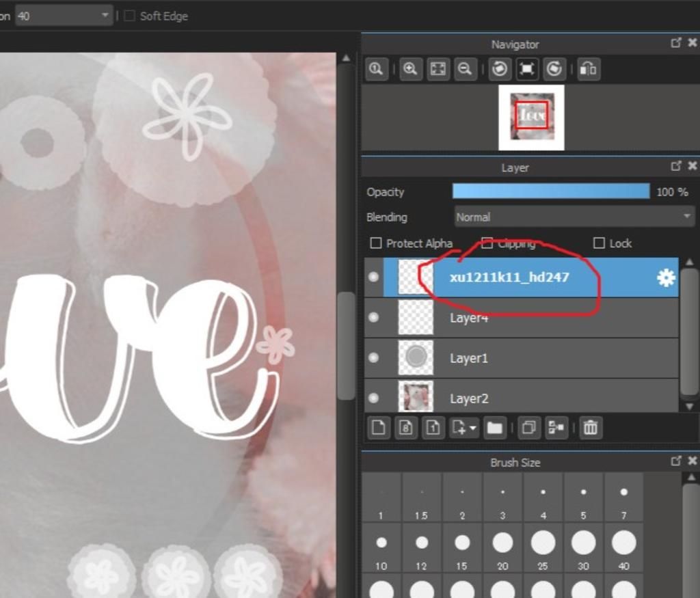Rotate the canvas view left

pos(499,69)
